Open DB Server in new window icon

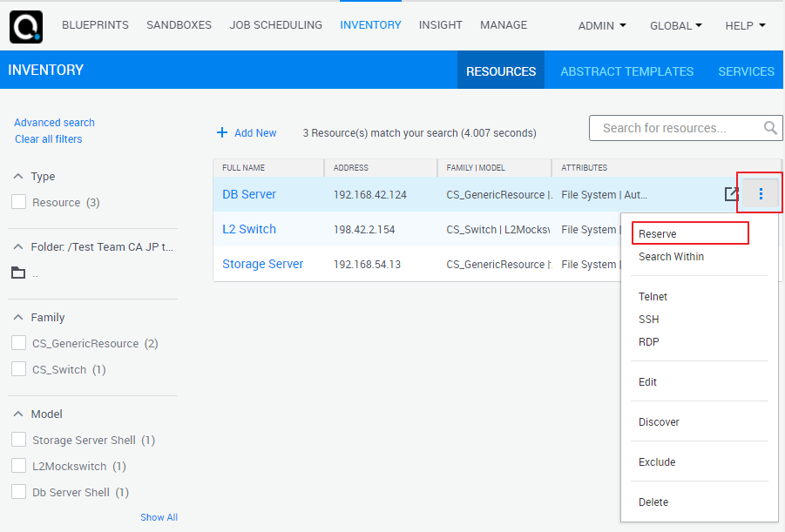pos(732,194)
